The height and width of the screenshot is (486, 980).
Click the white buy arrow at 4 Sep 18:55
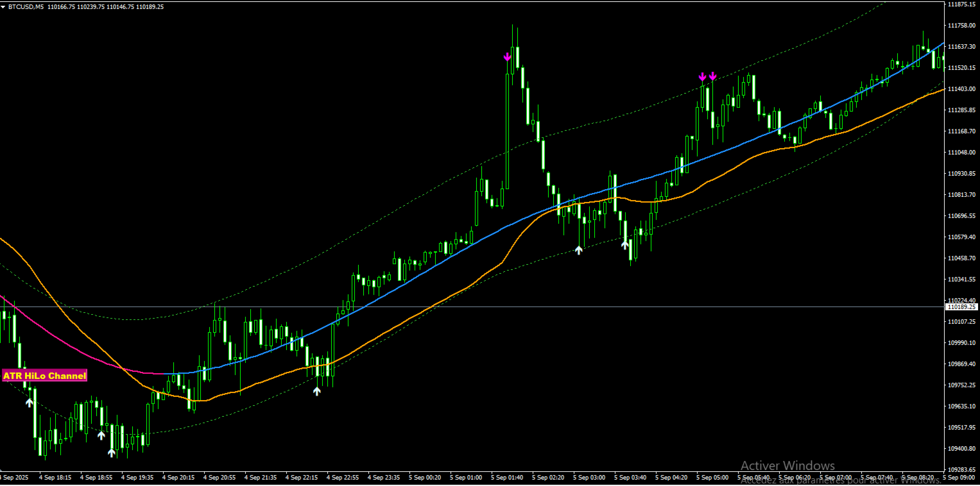[101, 435]
